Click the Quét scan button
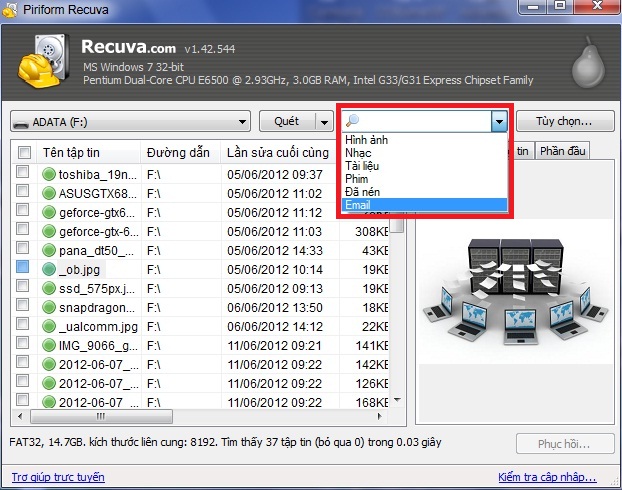Image resolution: width=622 pixels, height=490 pixels. (x=288, y=121)
